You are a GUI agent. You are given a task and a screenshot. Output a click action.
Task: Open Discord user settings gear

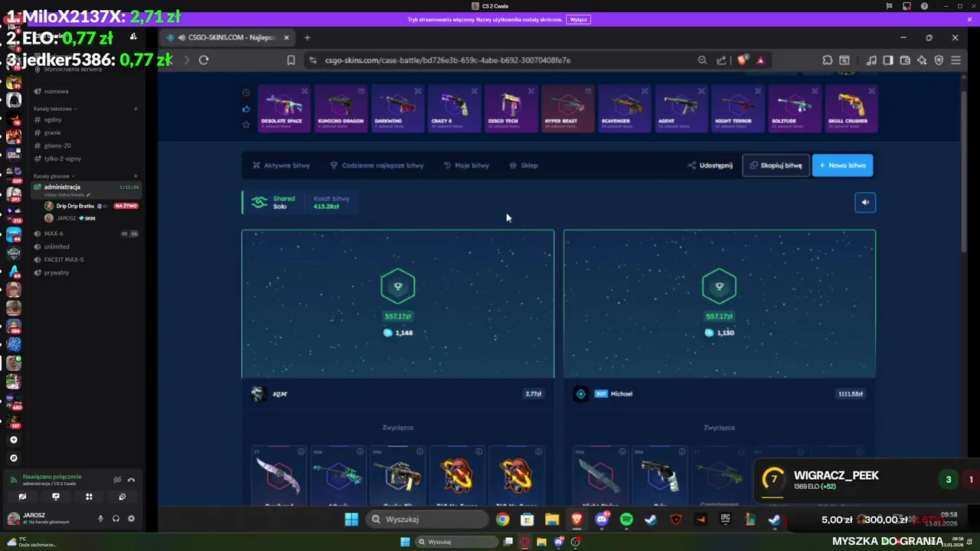pos(131,518)
